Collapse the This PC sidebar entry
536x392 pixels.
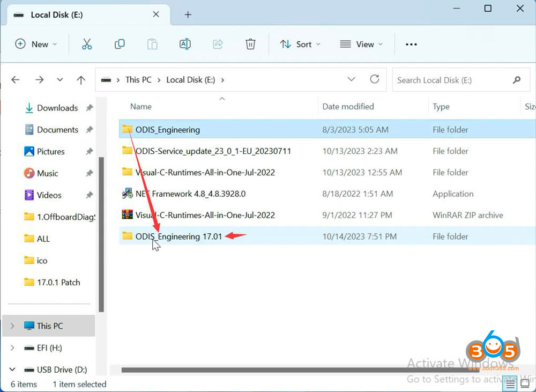coord(12,326)
